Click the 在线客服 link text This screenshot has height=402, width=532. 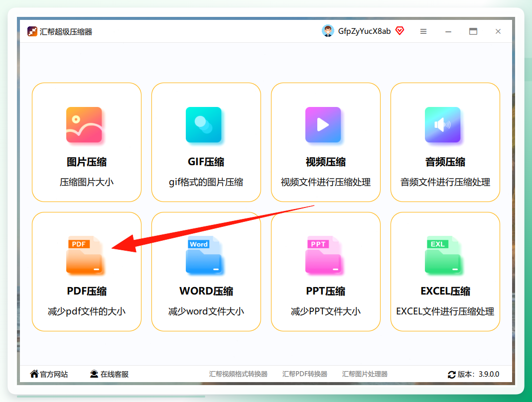click(115, 374)
